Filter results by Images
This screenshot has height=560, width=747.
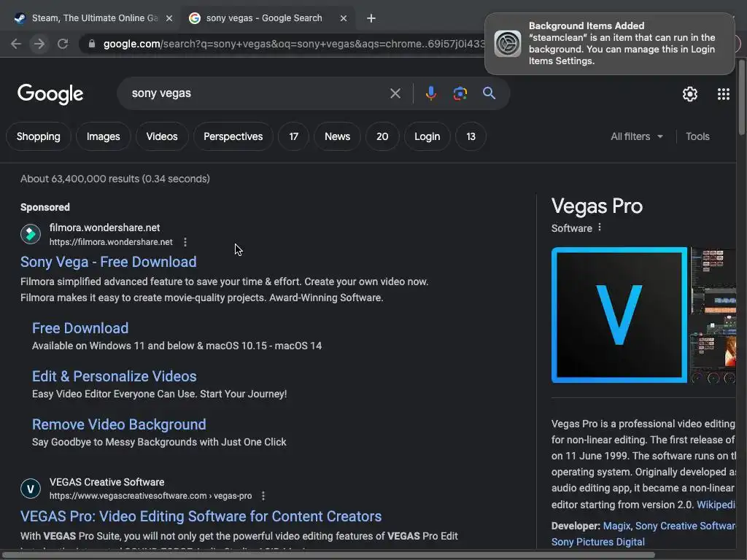pyautogui.click(x=104, y=136)
